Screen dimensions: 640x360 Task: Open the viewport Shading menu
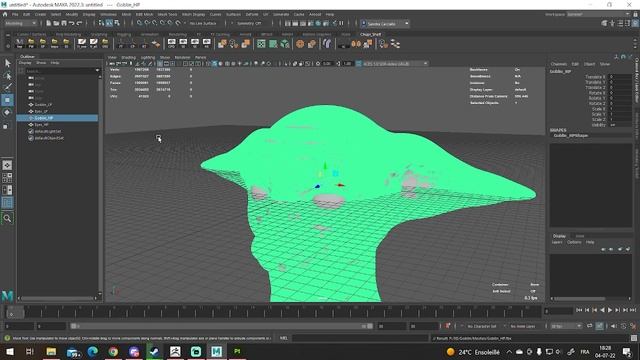[x=129, y=58]
